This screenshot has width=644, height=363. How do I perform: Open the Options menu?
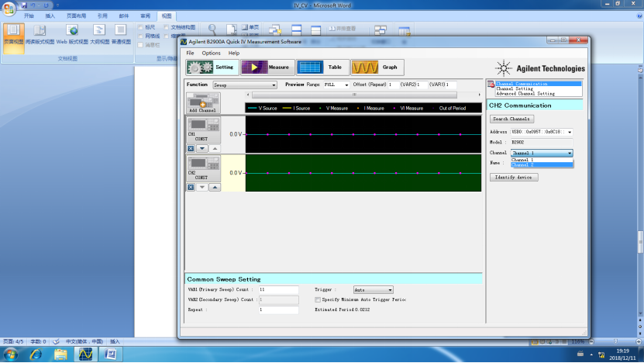tap(211, 53)
